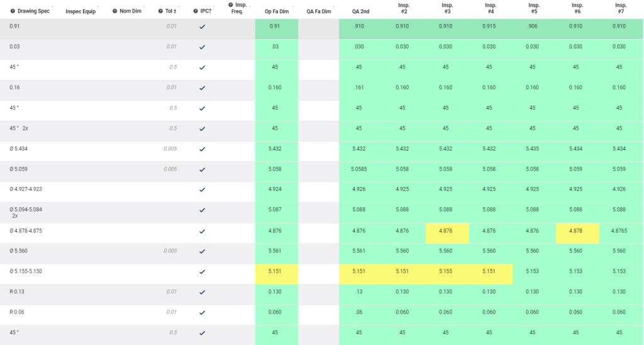This screenshot has width=644, height=345.
Task: Click the Insp. #7 column header
Action: click(620, 8)
